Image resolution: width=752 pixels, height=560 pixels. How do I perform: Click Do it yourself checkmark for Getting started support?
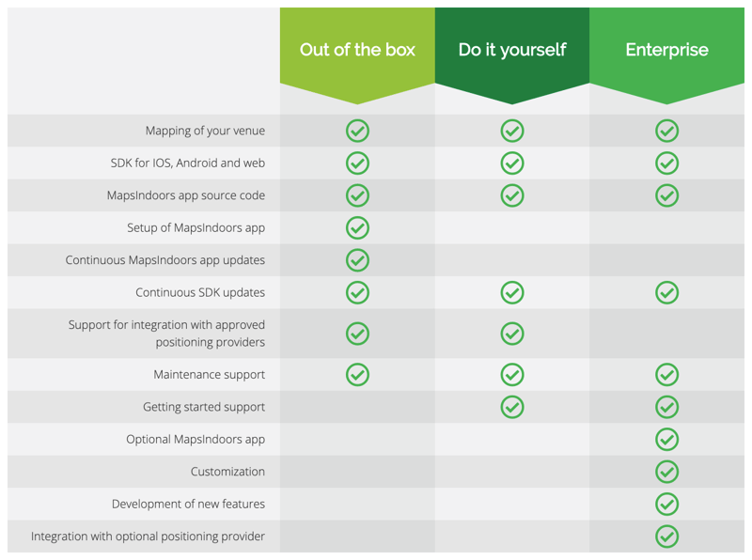(x=511, y=407)
